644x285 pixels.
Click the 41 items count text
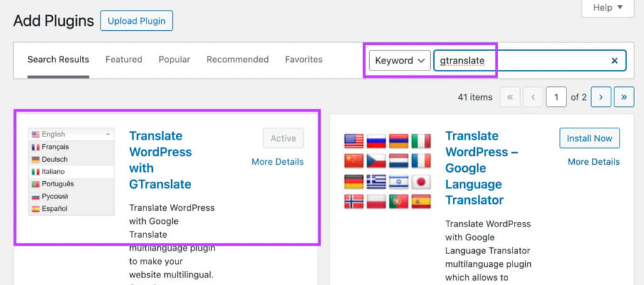pos(475,98)
